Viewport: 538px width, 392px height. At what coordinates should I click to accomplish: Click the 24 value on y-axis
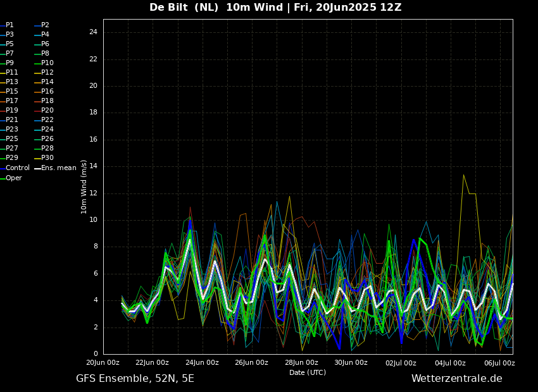click(93, 32)
